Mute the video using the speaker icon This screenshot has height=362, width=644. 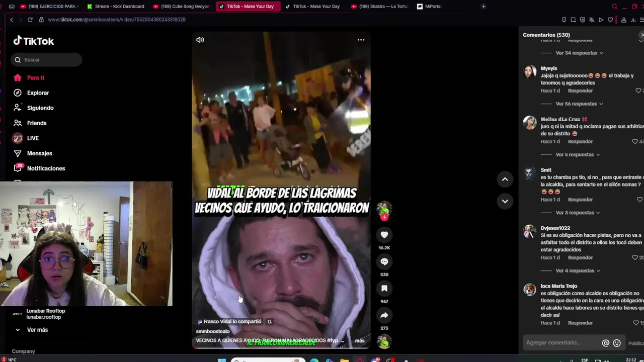click(200, 40)
